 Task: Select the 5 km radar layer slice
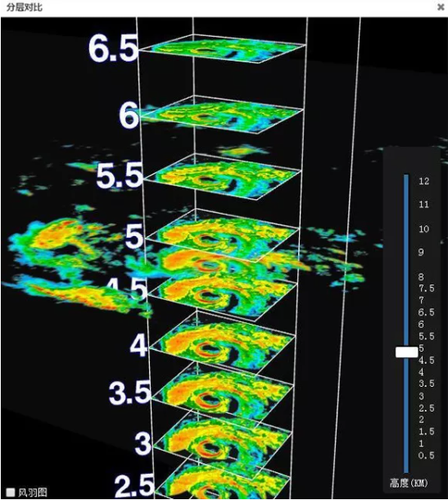tap(223, 236)
